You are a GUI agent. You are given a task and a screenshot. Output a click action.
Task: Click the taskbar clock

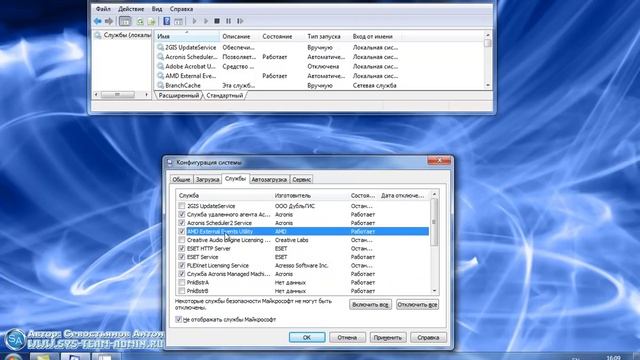pyautogui.click(x=613, y=358)
